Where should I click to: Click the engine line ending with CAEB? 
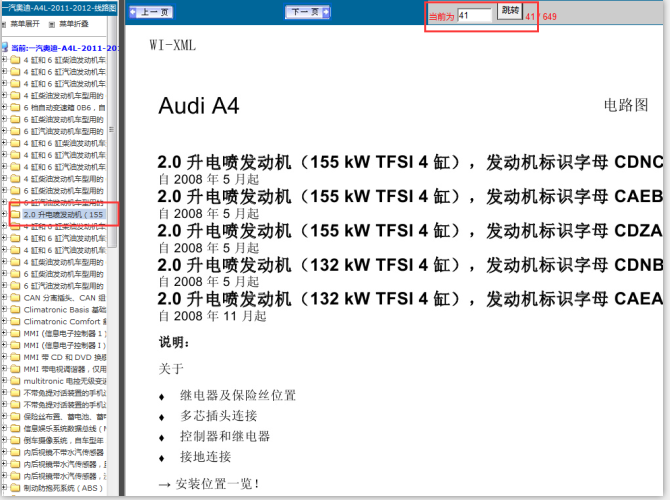[x=410, y=197]
